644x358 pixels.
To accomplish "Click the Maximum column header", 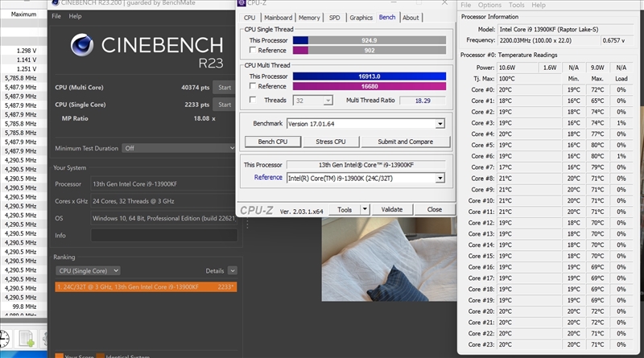I will (x=23, y=14).
